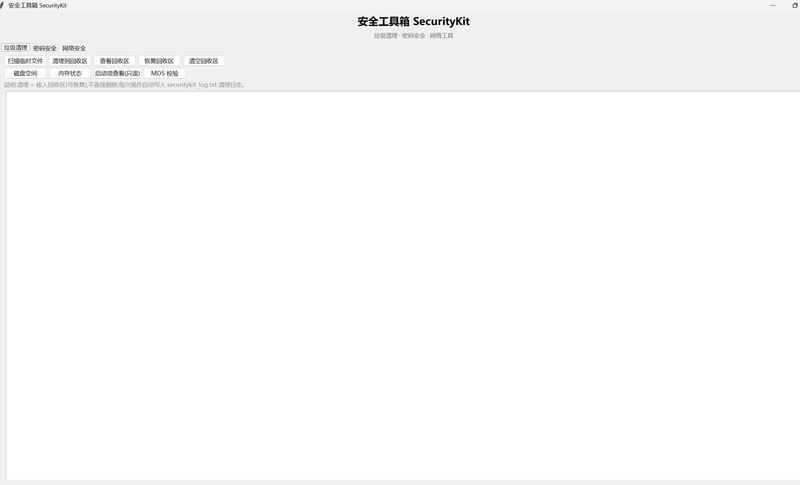This screenshot has width=800, height=485.
Task: Click inside the large white output text area
Action: tap(403, 286)
